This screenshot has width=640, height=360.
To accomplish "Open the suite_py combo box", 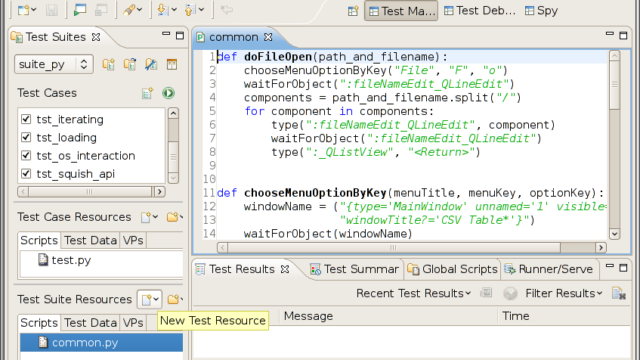I will (x=54, y=64).
